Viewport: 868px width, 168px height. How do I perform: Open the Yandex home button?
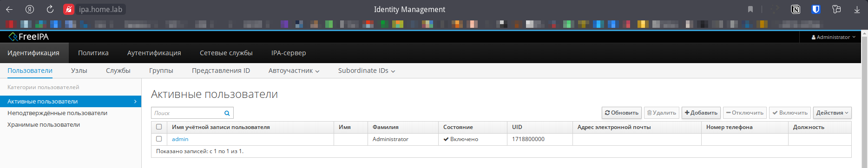pyautogui.click(x=30, y=9)
